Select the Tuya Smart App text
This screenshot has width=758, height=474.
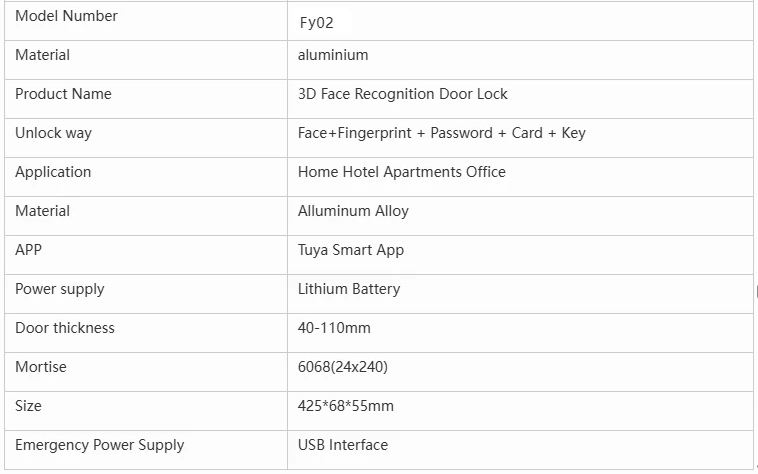click(350, 250)
